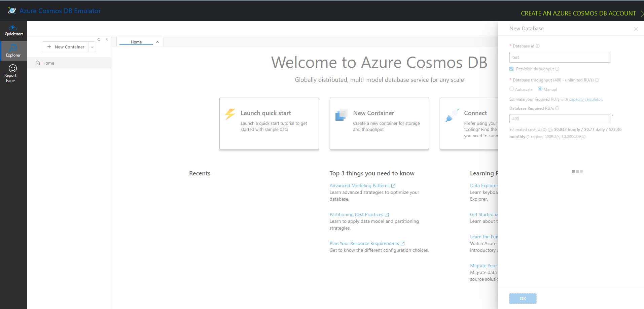Click the New Database panel title
644x309 pixels.
pos(526,29)
